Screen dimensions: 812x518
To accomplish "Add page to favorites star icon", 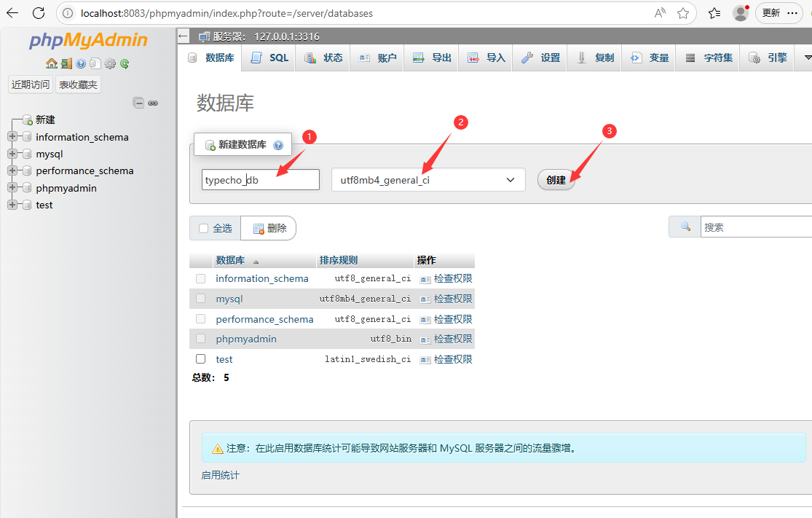I will click(683, 13).
